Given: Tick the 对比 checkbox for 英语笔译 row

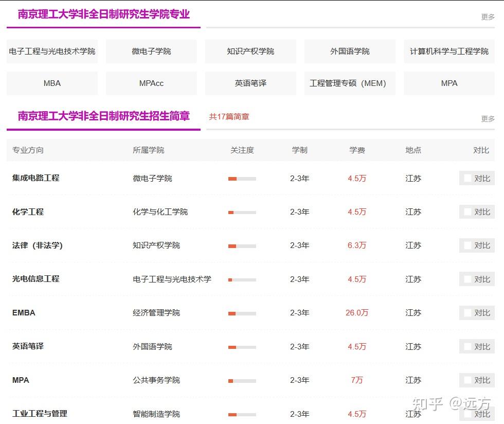Looking at the screenshot, I should pos(467,346).
